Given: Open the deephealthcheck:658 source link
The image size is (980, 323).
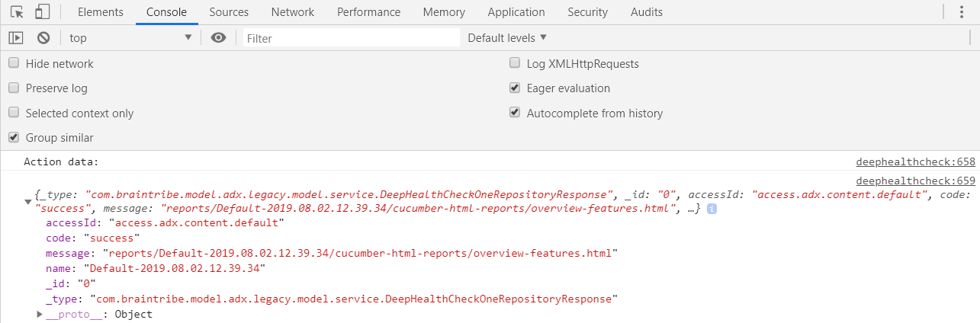Looking at the screenshot, I should click(915, 161).
